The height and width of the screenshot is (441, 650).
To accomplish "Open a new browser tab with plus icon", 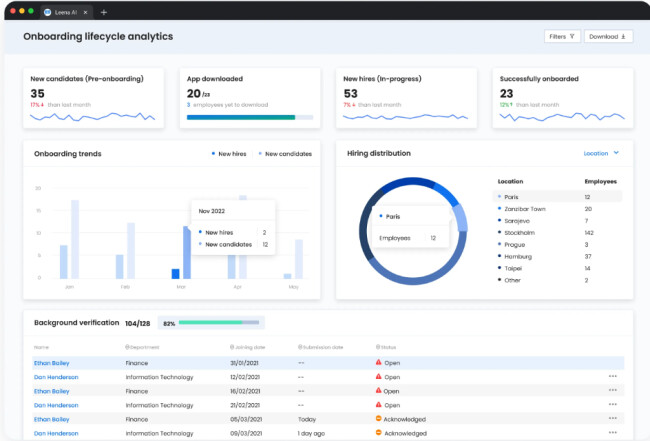I will pyautogui.click(x=104, y=11).
